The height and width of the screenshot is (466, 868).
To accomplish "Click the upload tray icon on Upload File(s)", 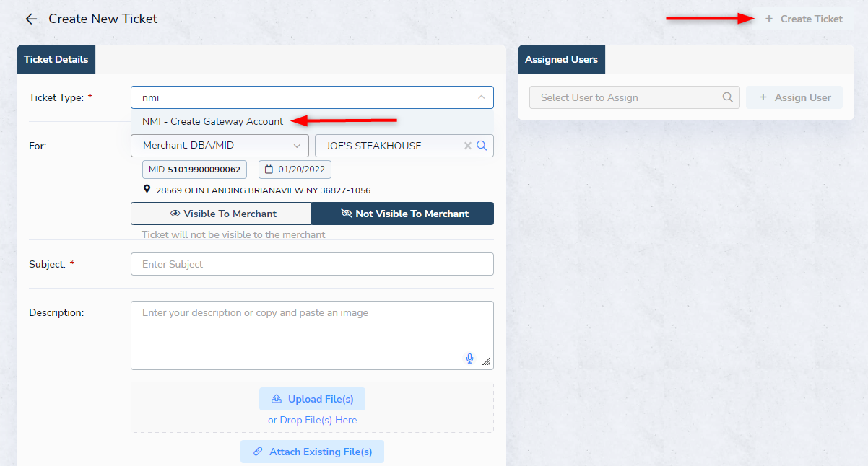I will point(276,399).
